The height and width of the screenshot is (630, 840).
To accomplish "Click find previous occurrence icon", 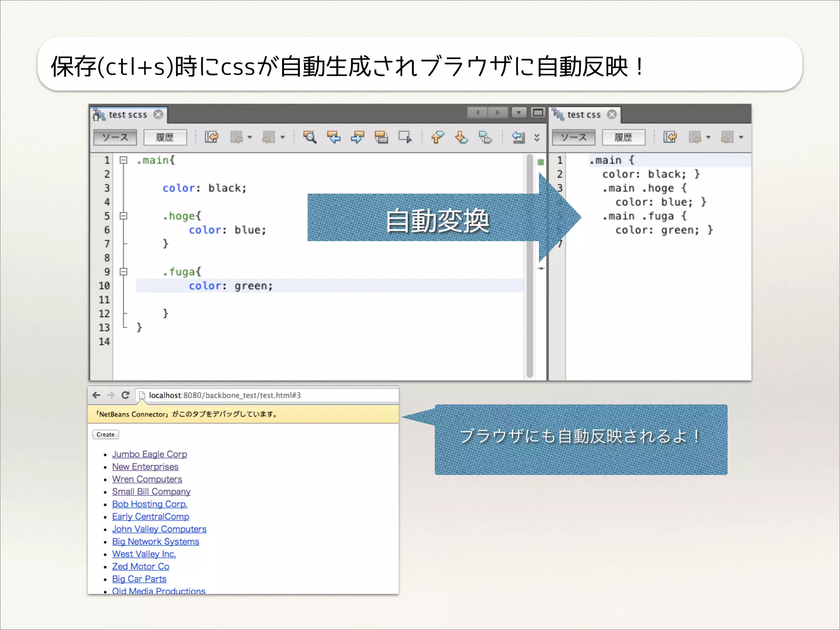I will (x=334, y=137).
